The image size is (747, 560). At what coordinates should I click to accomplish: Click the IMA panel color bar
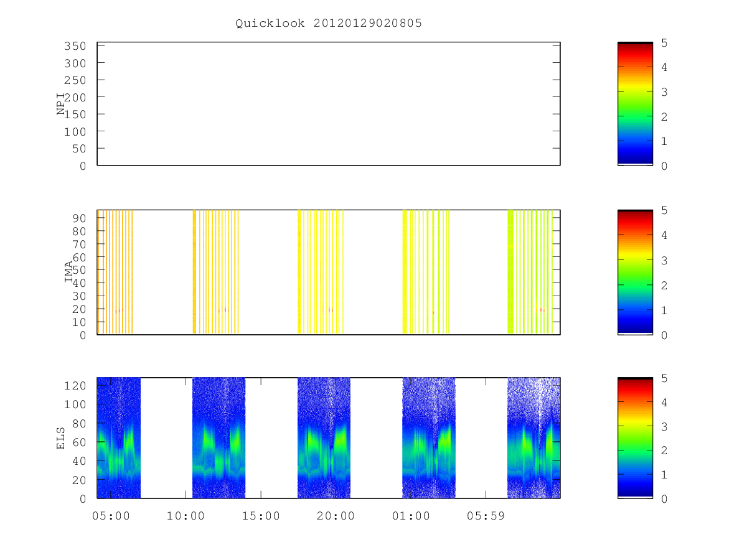(x=635, y=272)
